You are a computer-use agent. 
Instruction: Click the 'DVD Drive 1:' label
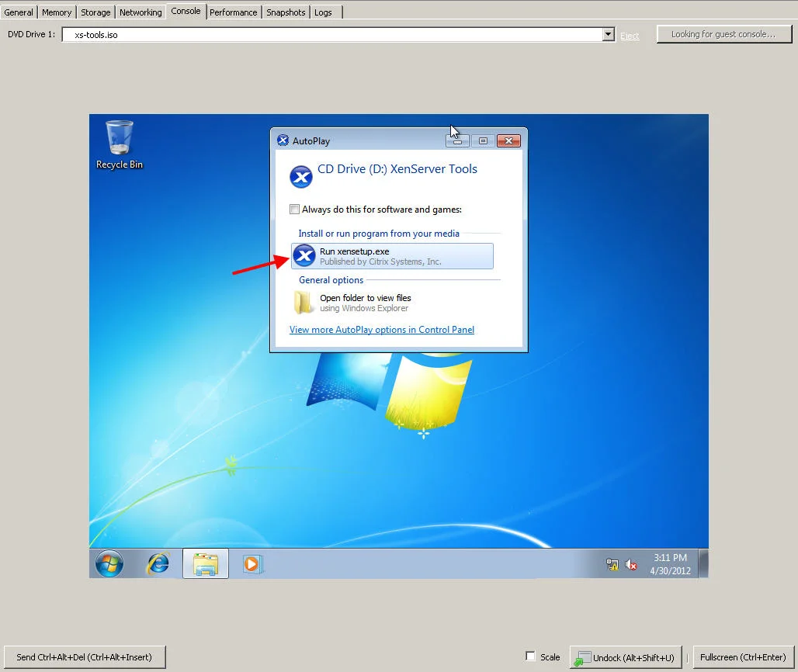pos(32,34)
